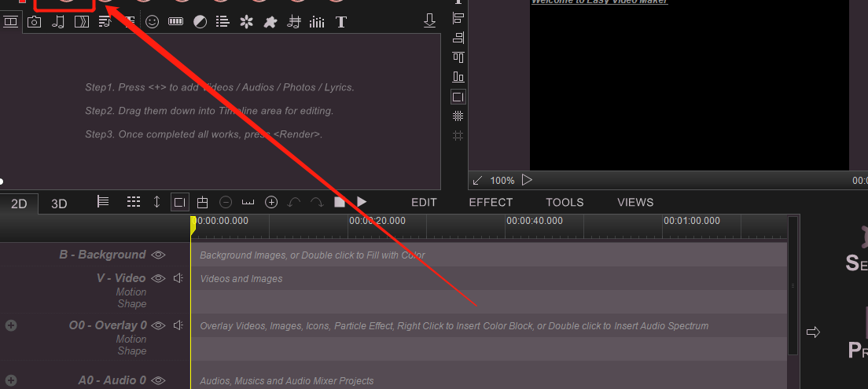Redo action with right curved arrow
The height and width of the screenshot is (389, 868).
tap(317, 202)
